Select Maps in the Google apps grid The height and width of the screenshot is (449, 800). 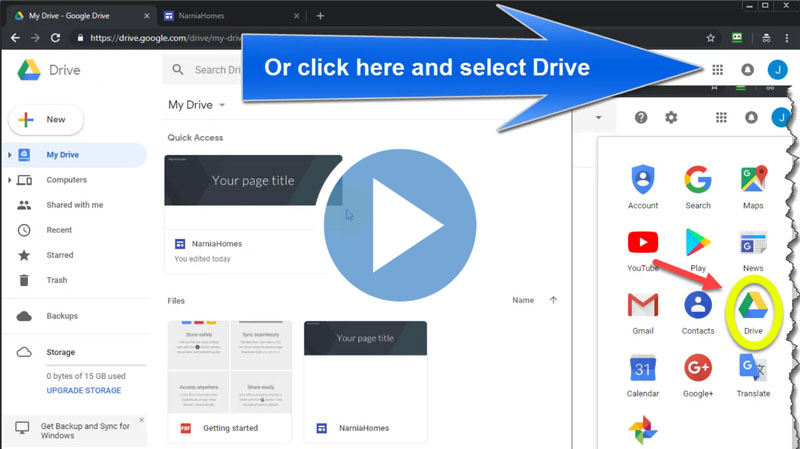coord(753,183)
